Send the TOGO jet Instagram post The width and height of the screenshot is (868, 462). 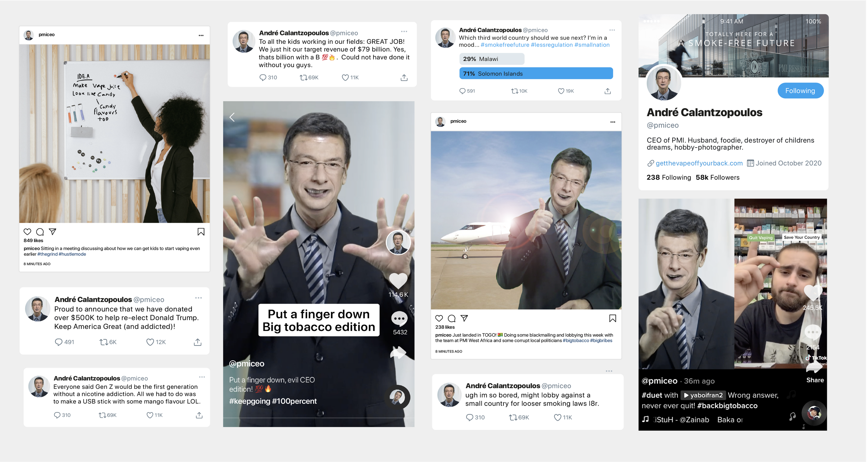tap(464, 318)
